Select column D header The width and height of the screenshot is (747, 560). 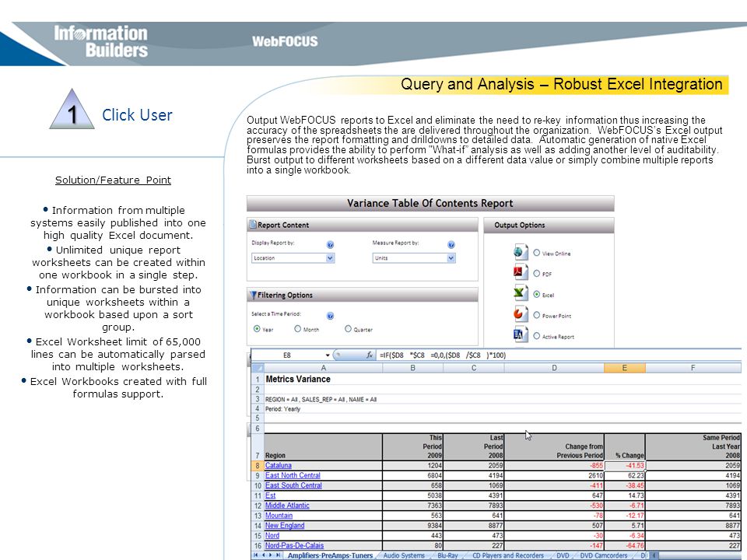click(x=554, y=368)
